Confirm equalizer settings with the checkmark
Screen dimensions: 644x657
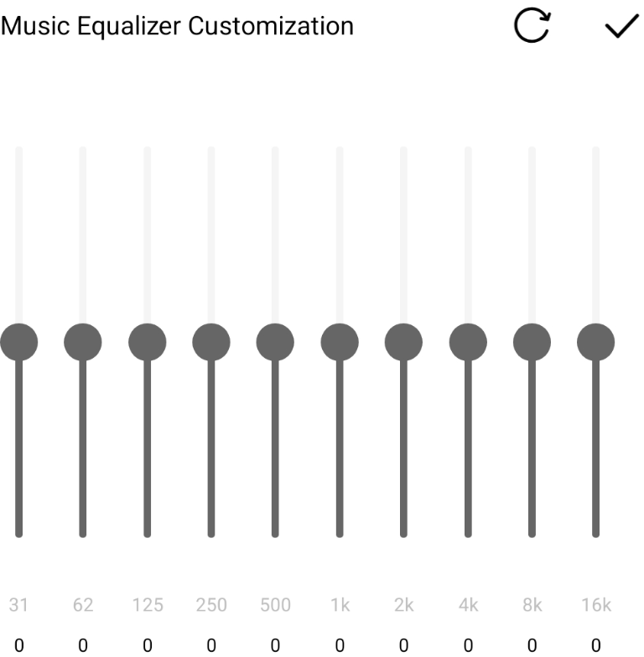point(621,27)
